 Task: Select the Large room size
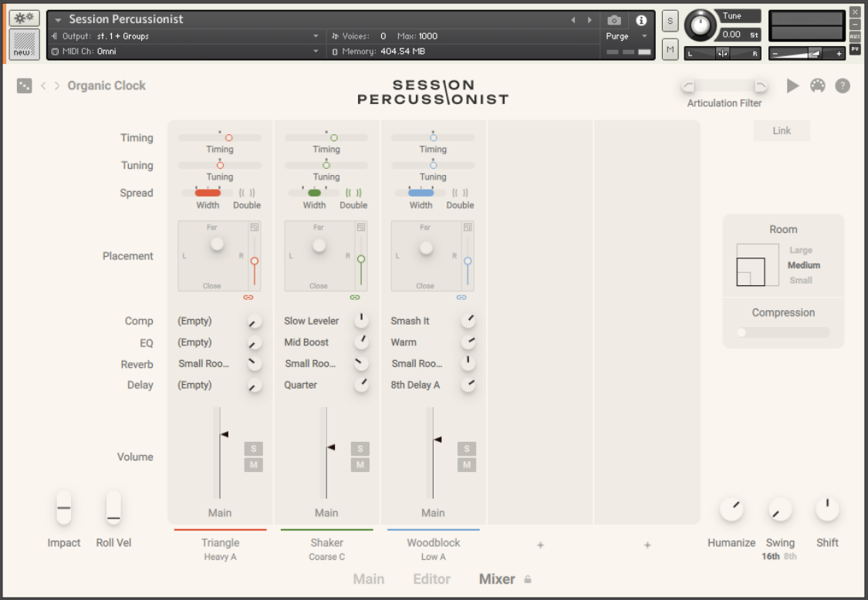(x=801, y=250)
